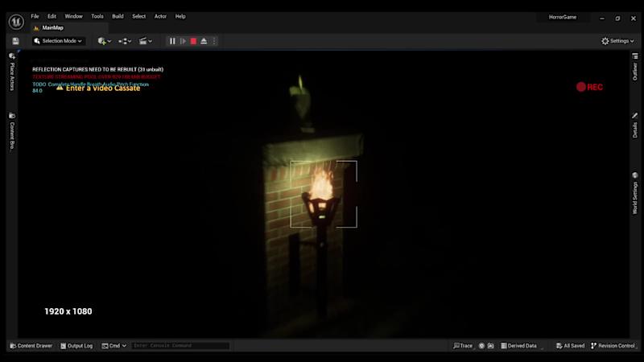
Task: Pause the play-in-editor simulation
Action: [172, 41]
